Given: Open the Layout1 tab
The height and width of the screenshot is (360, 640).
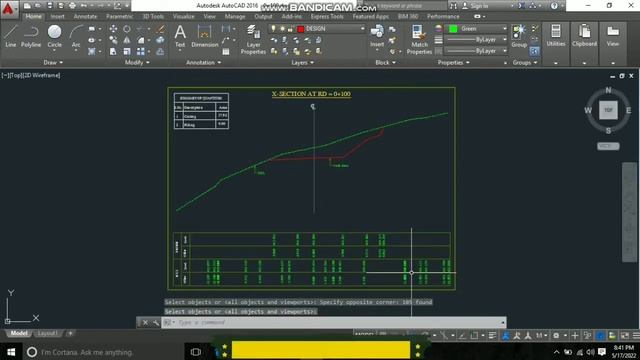Looking at the screenshot, I should pos(47,333).
